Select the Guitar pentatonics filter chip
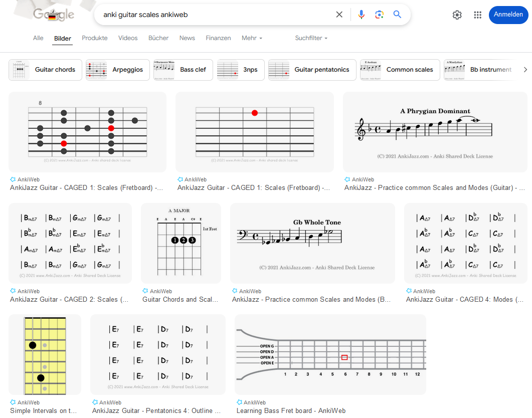 coord(312,70)
